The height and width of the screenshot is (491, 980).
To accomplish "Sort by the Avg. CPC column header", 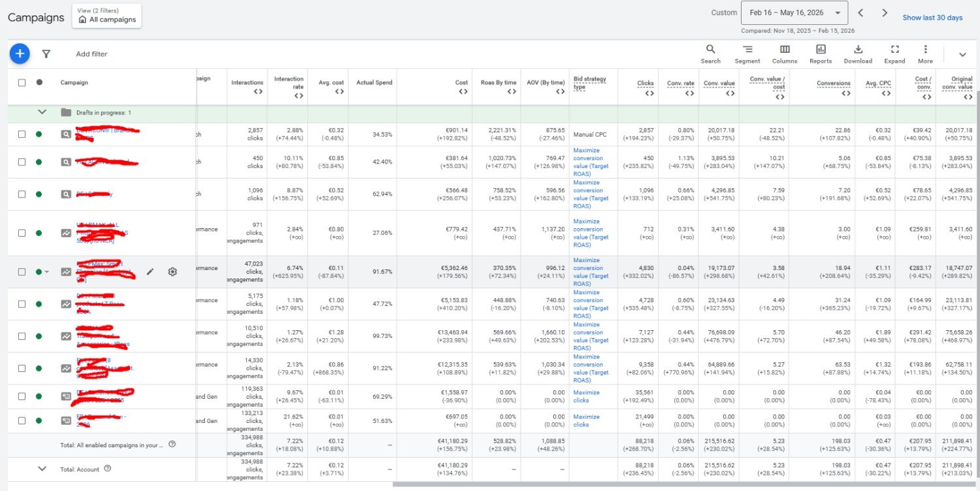I will point(878,83).
